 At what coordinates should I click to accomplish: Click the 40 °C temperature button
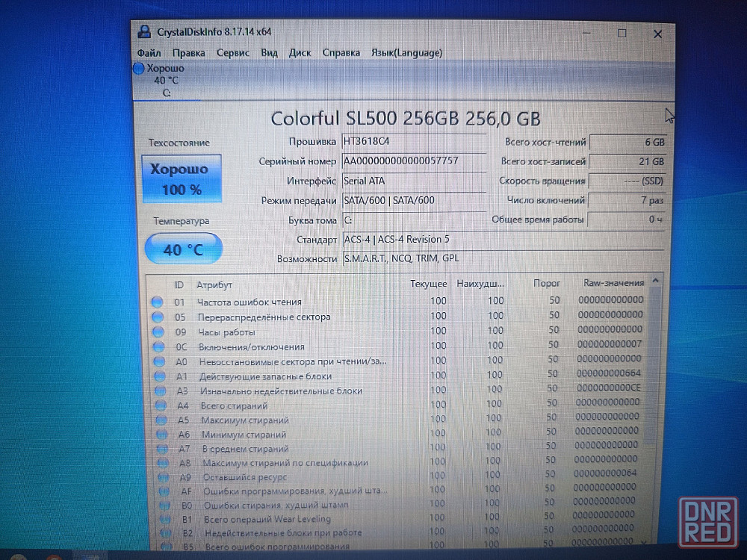coord(183,249)
